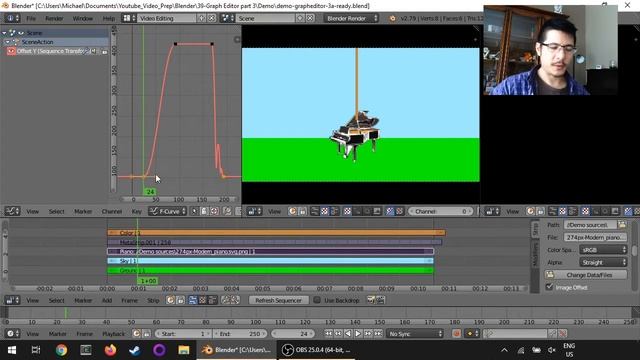Click the current frame field showing 24
Viewport: 640px width, 360px height.
pos(292,333)
